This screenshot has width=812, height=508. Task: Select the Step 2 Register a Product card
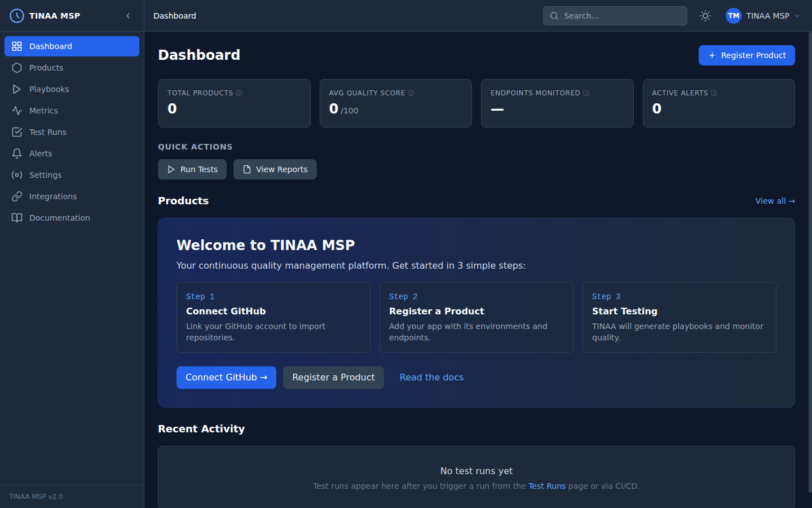[476, 317]
